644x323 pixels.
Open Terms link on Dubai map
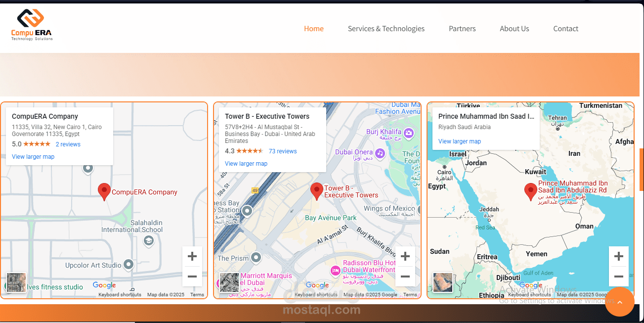pos(410,295)
